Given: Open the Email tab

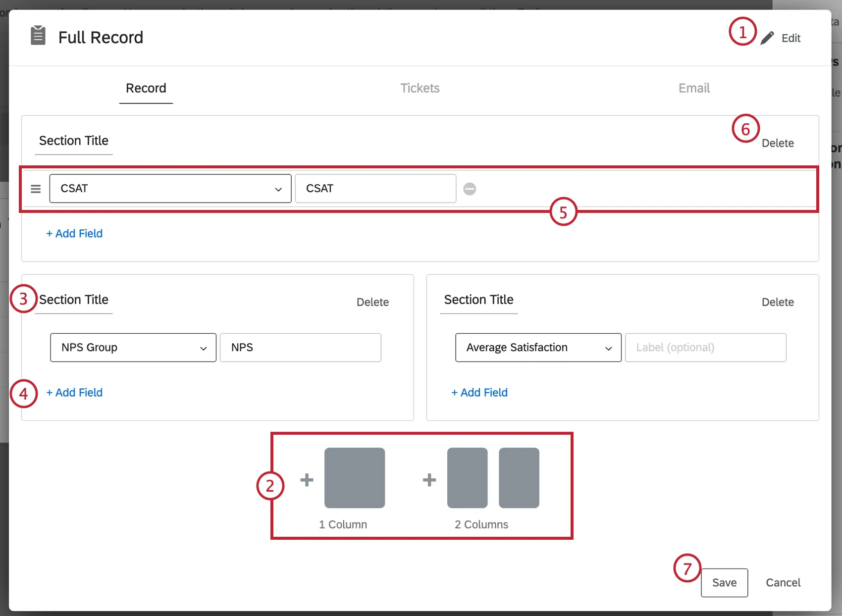Looking at the screenshot, I should point(694,88).
